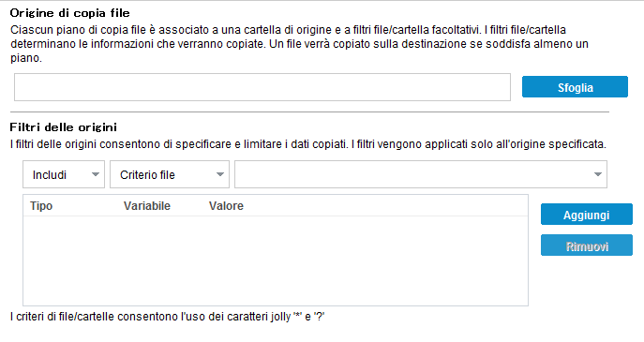Click the Ciascun piano di copia description
The image size is (644, 342).
299,44
